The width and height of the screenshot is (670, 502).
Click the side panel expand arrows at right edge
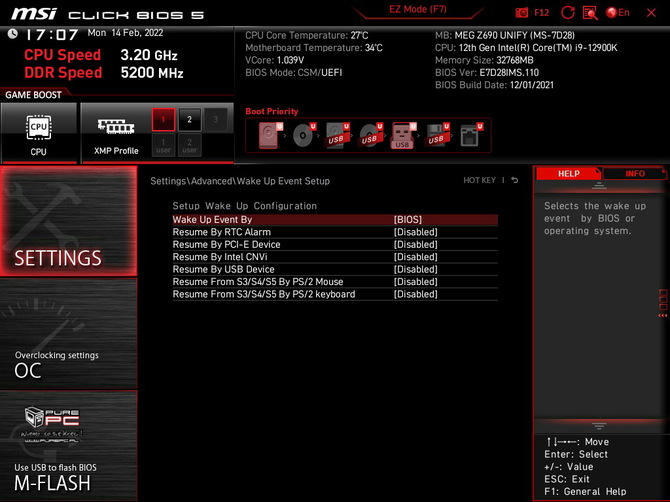pos(663,315)
